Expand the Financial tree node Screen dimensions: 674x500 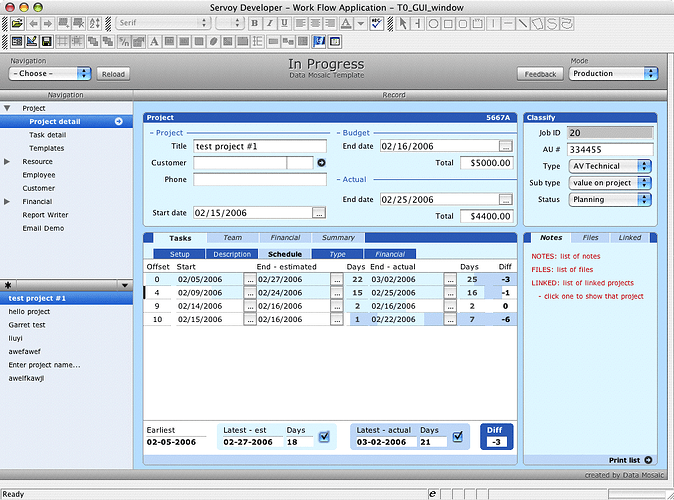[7, 202]
